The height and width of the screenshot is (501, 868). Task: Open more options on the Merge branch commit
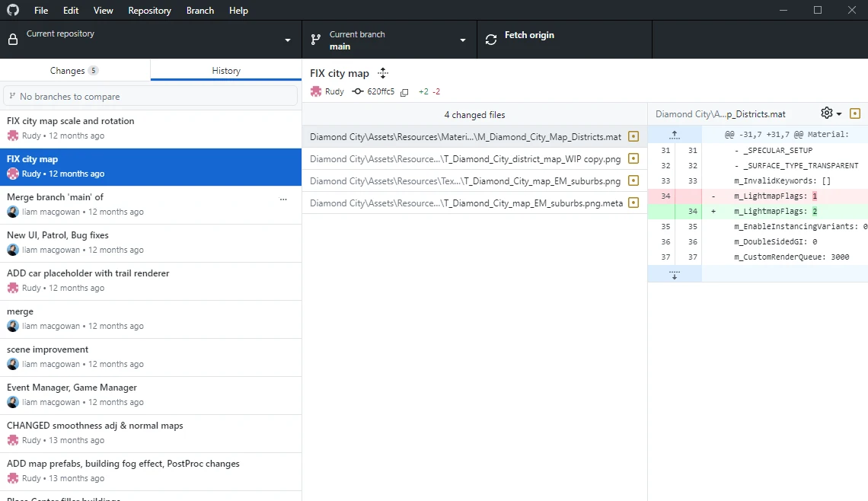point(283,199)
